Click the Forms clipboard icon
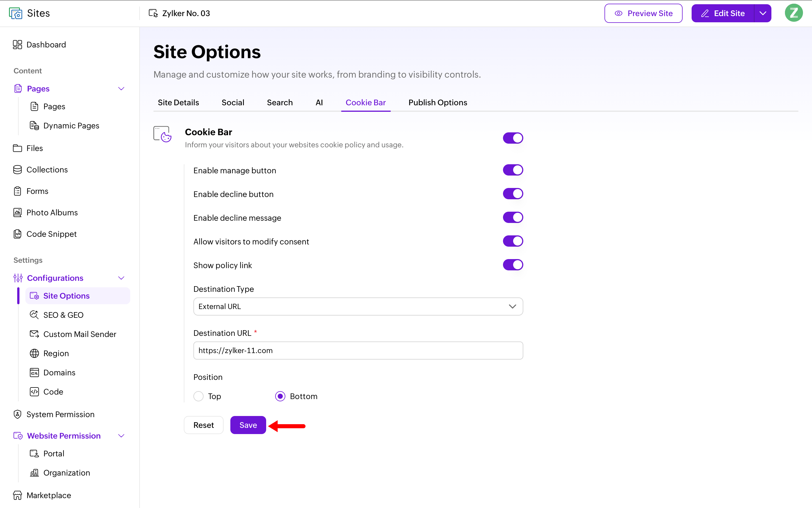This screenshot has height=508, width=812. tap(17, 191)
